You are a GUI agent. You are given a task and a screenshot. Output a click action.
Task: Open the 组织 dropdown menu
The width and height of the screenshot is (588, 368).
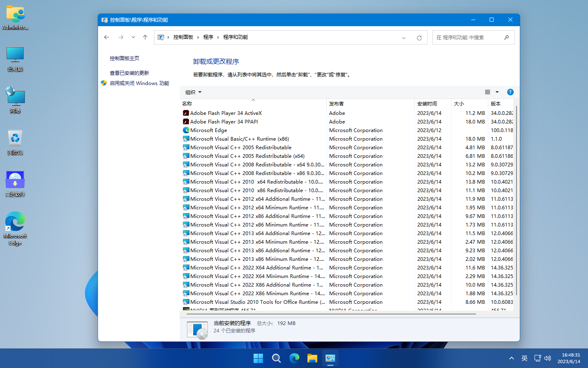194,92
